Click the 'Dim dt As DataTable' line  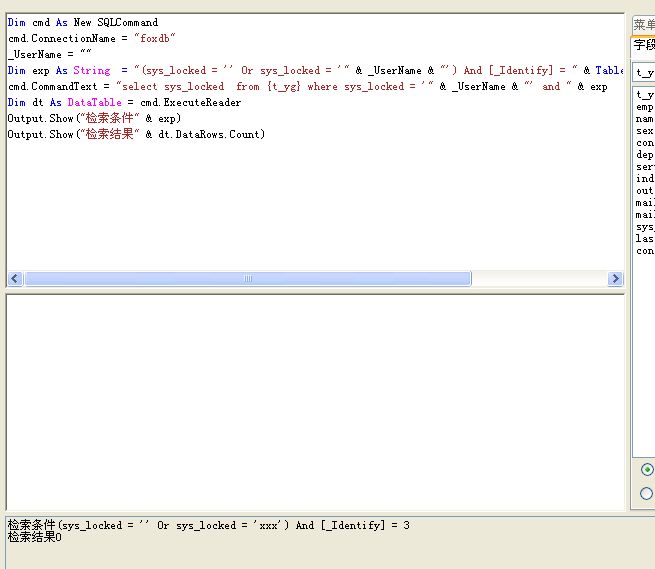124,102
